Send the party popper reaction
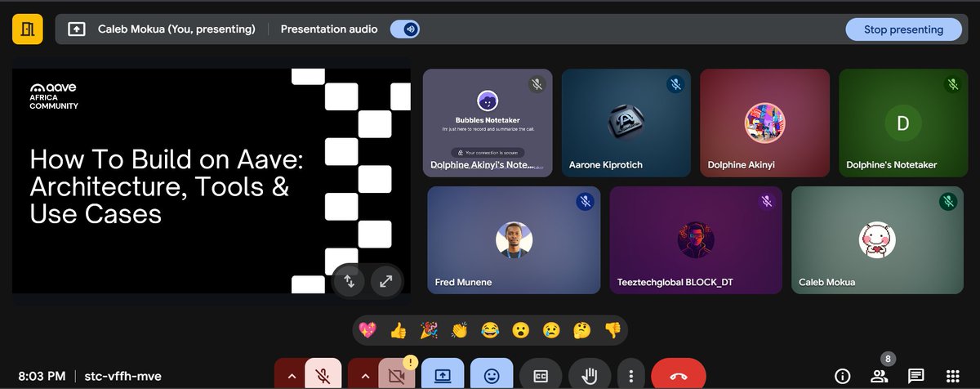 click(x=429, y=331)
